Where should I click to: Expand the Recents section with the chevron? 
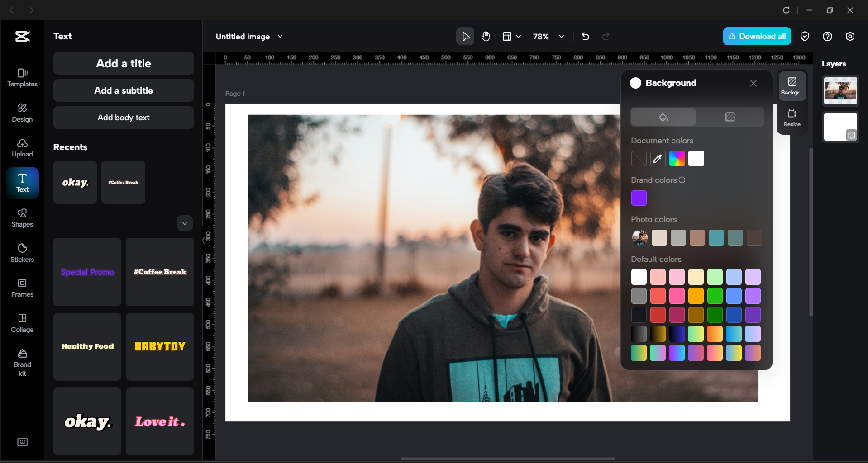(x=184, y=223)
